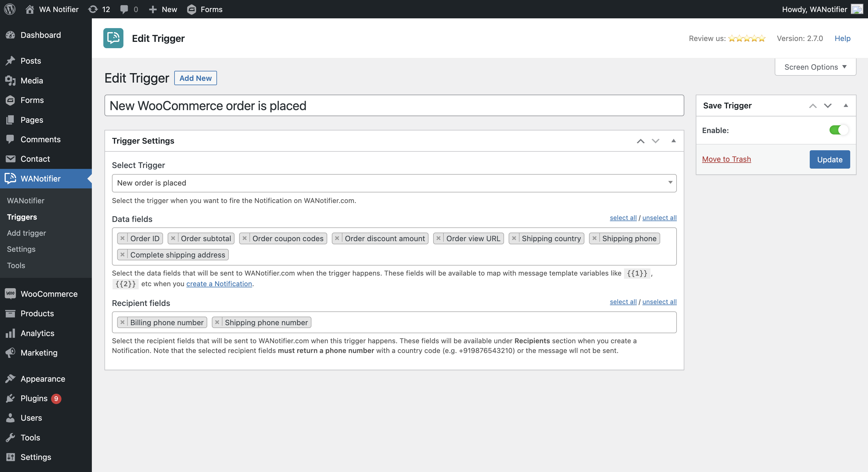The width and height of the screenshot is (868, 472).
Task: Remove the Complete shipping address tag
Action: coord(123,255)
